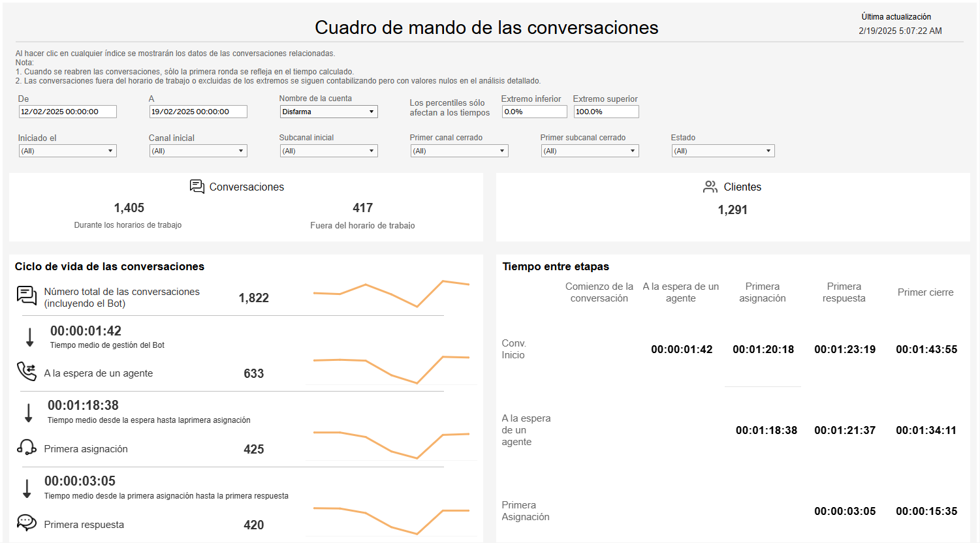Image resolution: width=980 pixels, height=543 pixels.
Task: Click the 00:01:18:38 lifecycle average time
Action: [x=83, y=405]
